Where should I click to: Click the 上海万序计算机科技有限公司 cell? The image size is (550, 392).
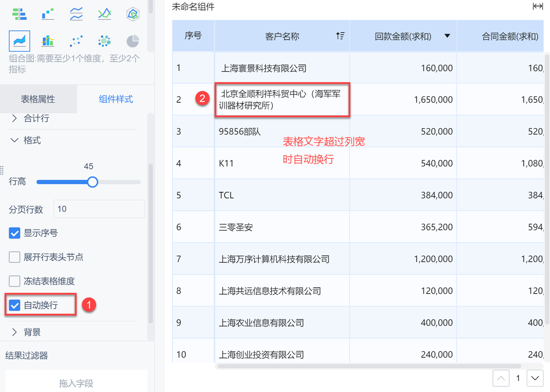(x=282, y=259)
